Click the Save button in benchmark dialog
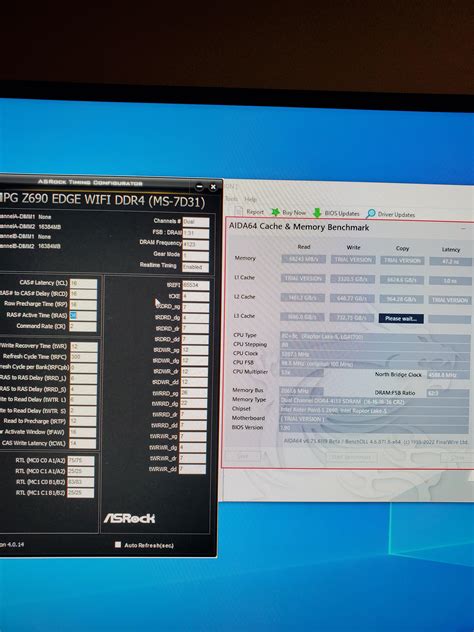Image resolution: width=474 pixels, height=632 pixels. (243, 456)
